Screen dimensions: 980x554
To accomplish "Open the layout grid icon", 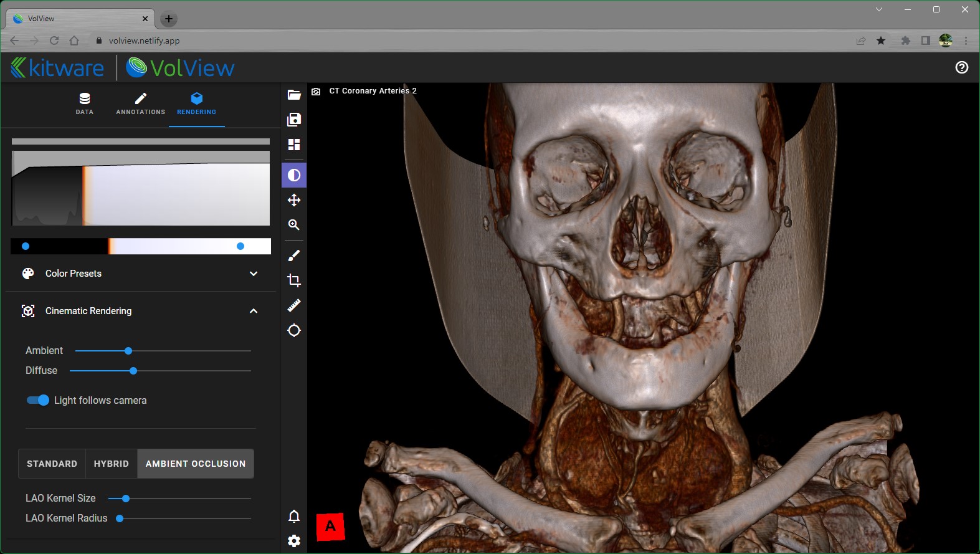I will point(294,145).
